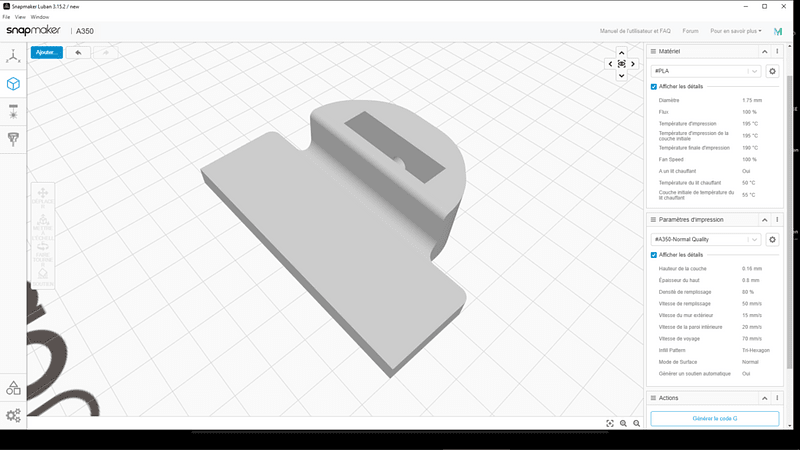Select the Déplacer move tool
The image size is (800, 450).
(x=43, y=197)
